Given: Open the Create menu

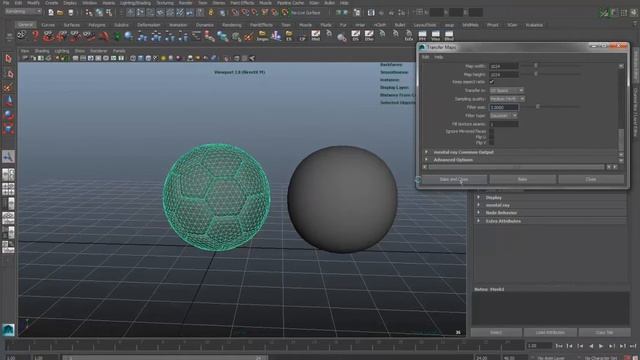Looking at the screenshot, I should point(51,2).
